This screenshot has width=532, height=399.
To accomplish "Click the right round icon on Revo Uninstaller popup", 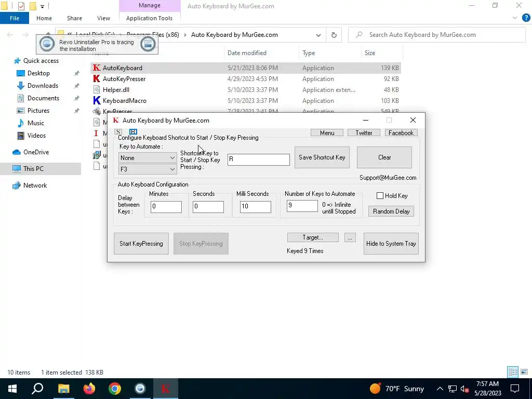I will pyautogui.click(x=148, y=44).
